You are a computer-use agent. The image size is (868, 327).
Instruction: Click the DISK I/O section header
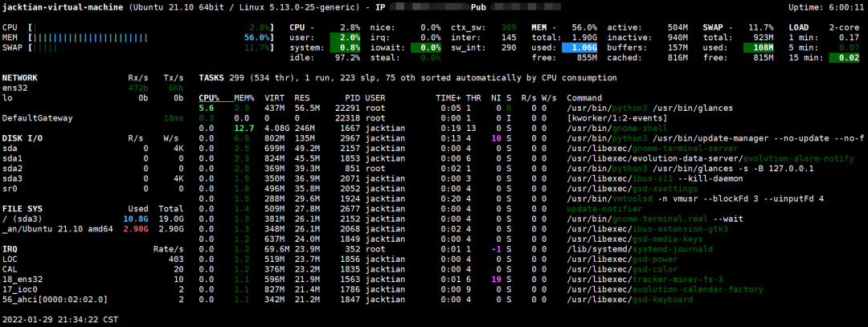(x=23, y=138)
